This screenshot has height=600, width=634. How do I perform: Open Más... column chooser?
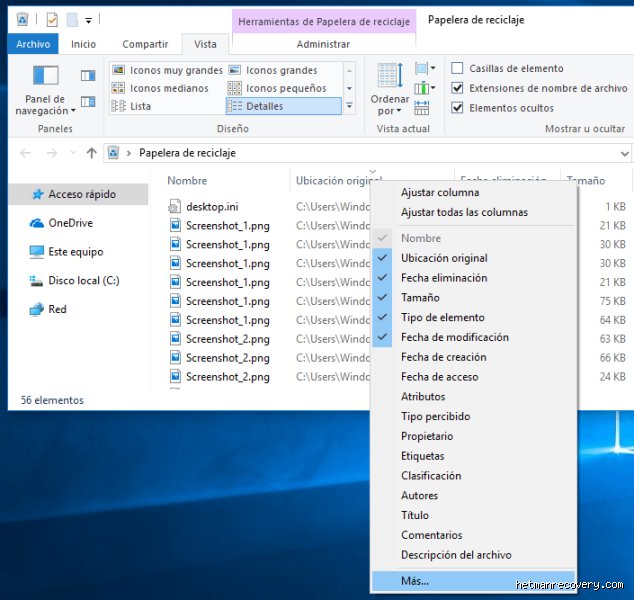[x=473, y=581]
